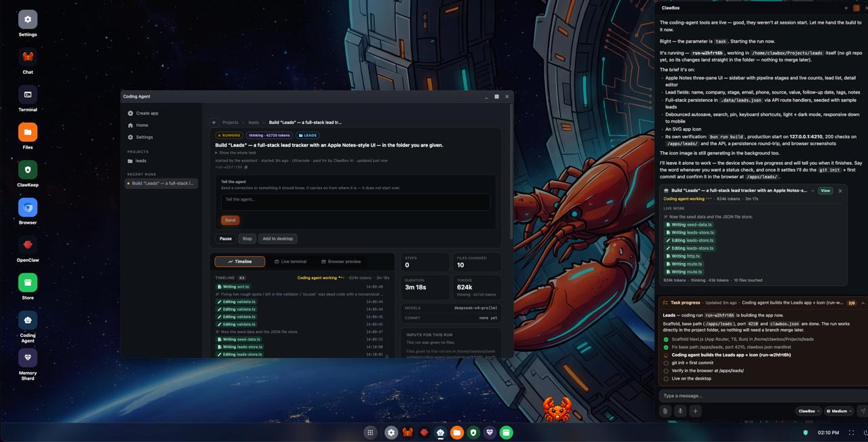
Task: Switch to the Live terminal tab
Action: 290,262
